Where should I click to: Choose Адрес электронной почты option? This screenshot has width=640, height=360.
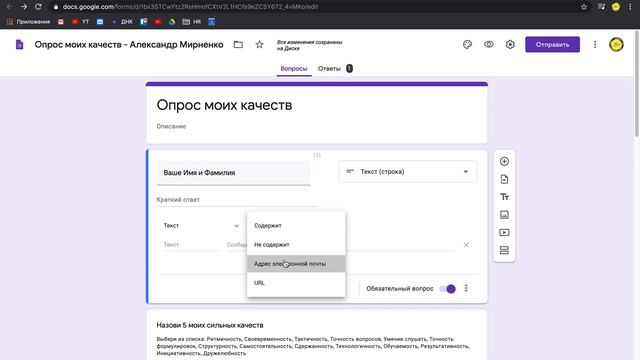(x=296, y=264)
